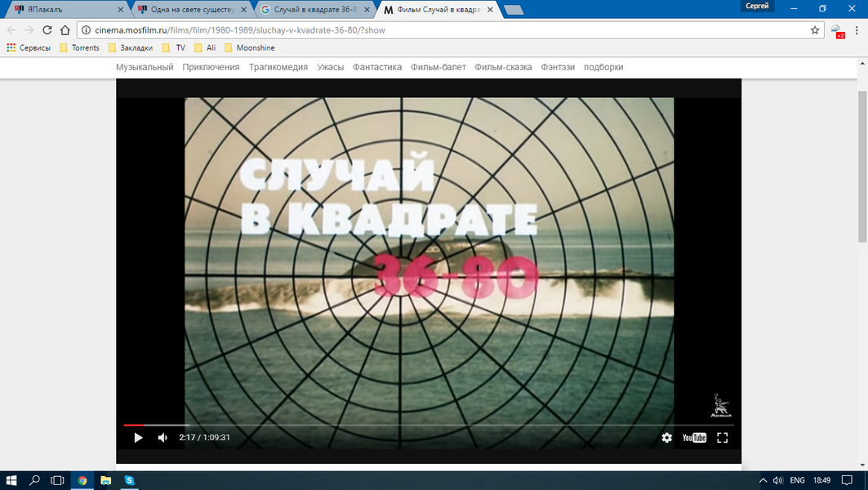Switch to Одна на свете существу tab
868x490 pixels.
191,10
